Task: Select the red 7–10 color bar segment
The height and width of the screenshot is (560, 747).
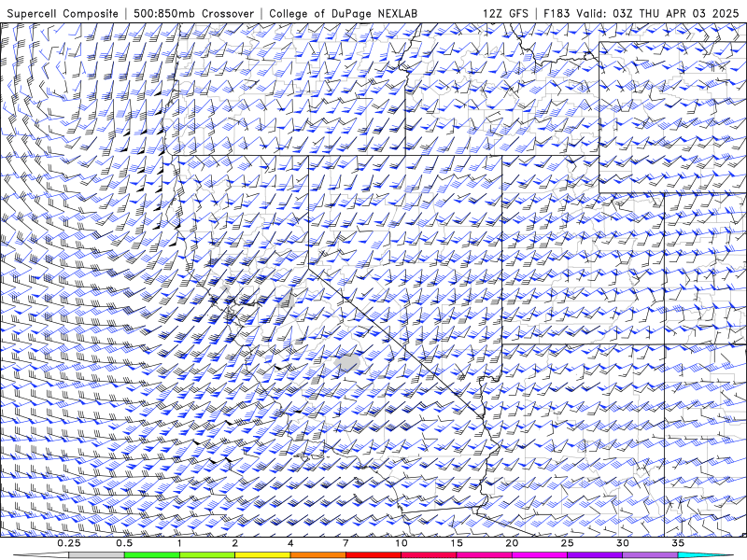Action: pos(373,555)
